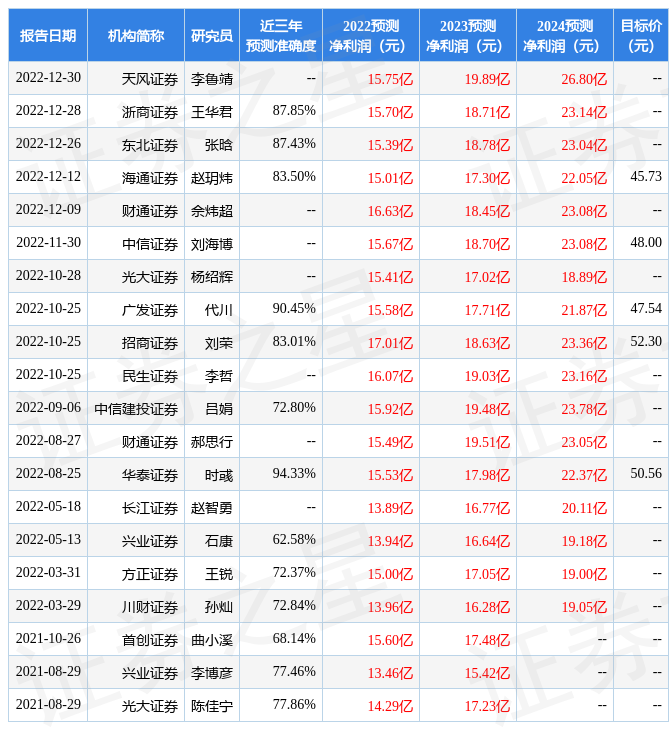The width and height of the screenshot is (669, 730).
Task: Select researcher 曲小溪
Action: tap(212, 640)
